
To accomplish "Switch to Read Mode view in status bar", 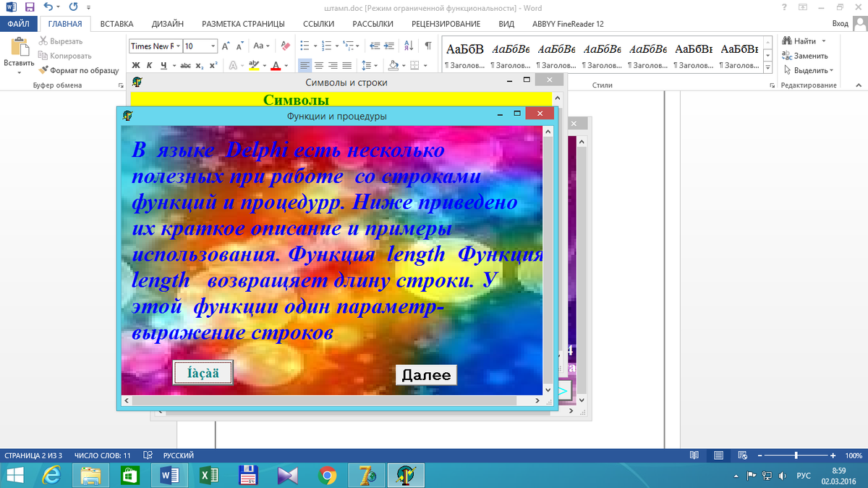I will (x=694, y=455).
